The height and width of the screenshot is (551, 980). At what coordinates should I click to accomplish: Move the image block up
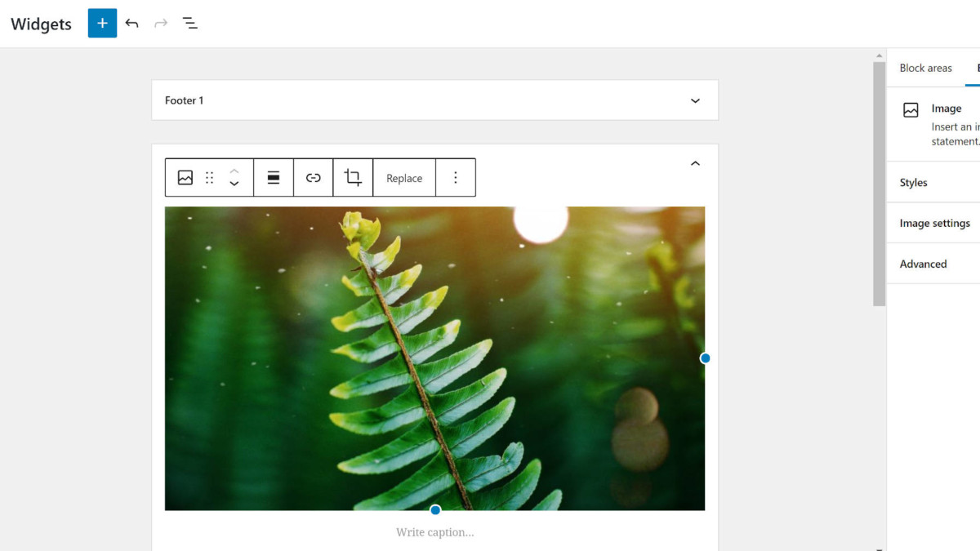[234, 171]
